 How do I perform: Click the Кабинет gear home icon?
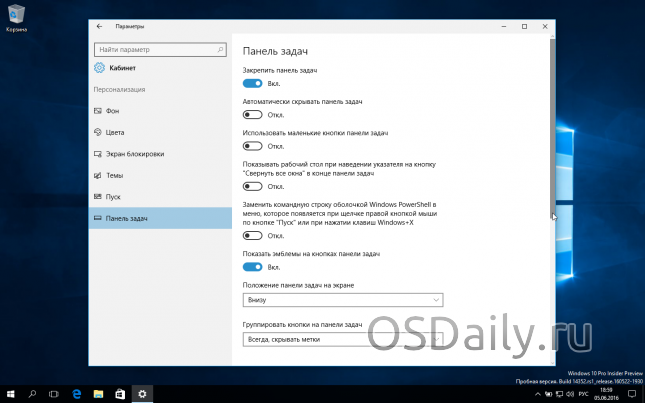click(x=99, y=68)
